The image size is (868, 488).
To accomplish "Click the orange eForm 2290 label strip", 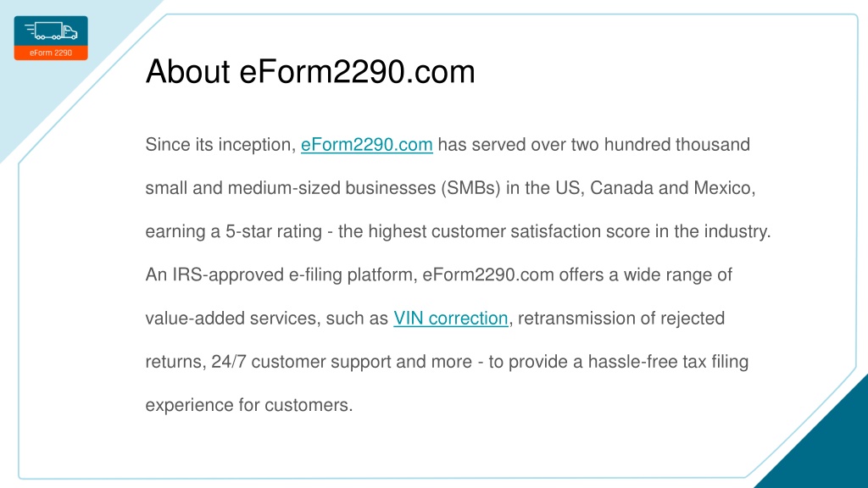I will pyautogui.click(x=51, y=53).
